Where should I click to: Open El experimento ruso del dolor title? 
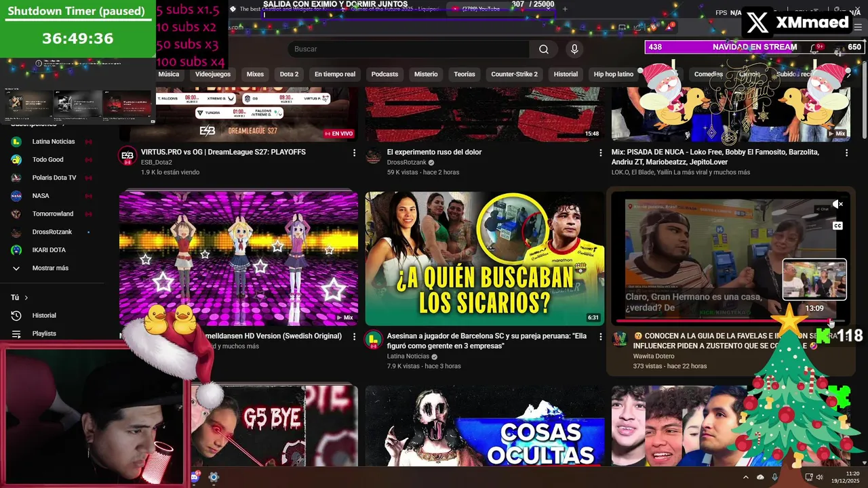[434, 152]
